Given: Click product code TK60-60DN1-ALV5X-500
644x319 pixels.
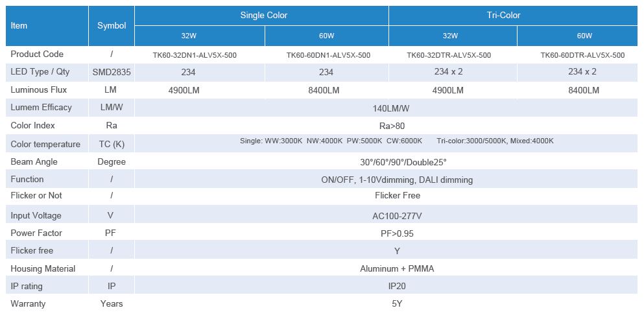Looking at the screenshot, I should pyautogui.click(x=328, y=55).
